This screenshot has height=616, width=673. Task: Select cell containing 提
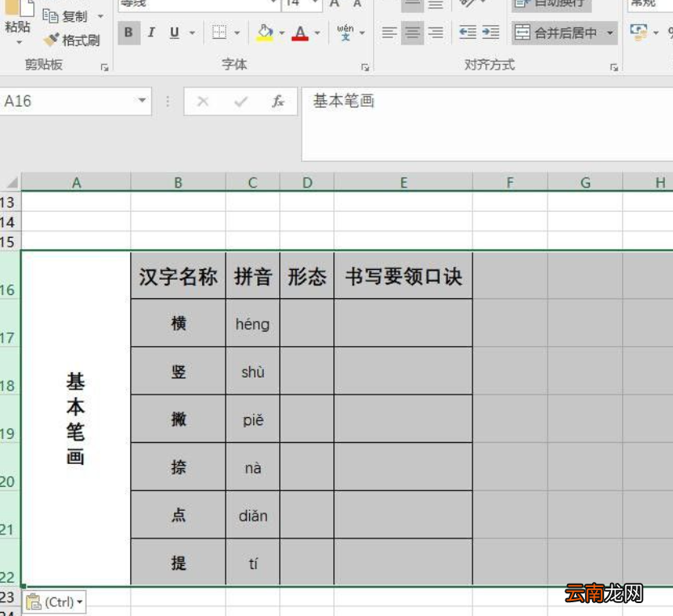(x=178, y=562)
